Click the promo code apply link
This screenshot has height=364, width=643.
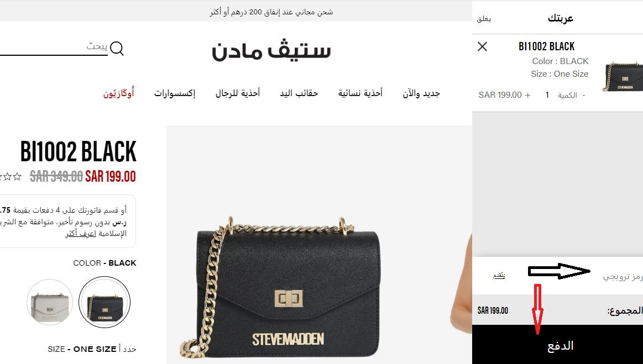click(x=499, y=276)
